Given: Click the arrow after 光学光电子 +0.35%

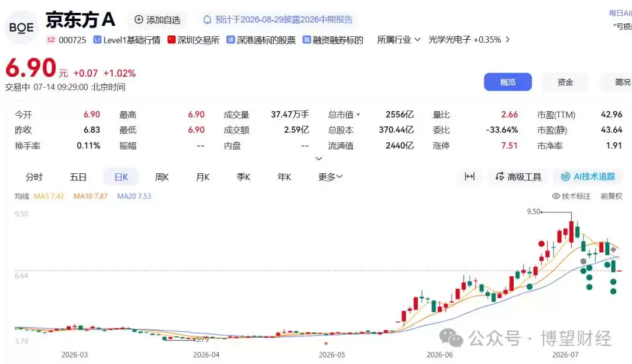Looking at the screenshot, I should pos(507,40).
